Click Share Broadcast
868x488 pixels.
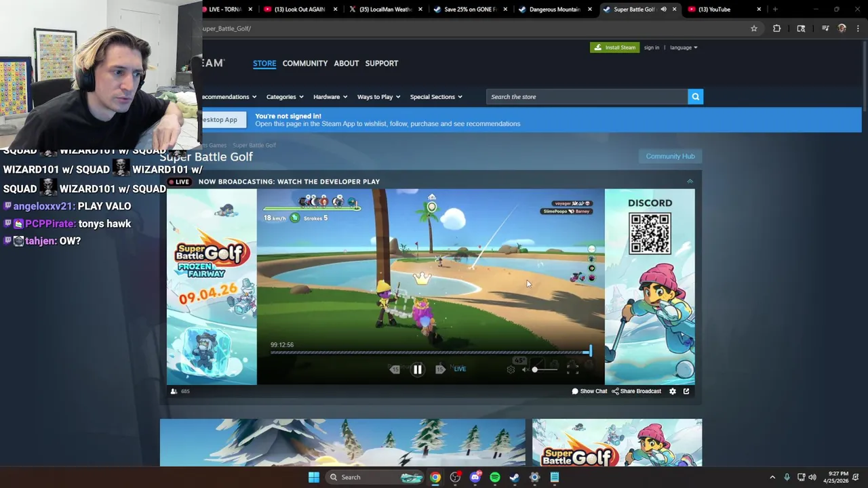636,391
